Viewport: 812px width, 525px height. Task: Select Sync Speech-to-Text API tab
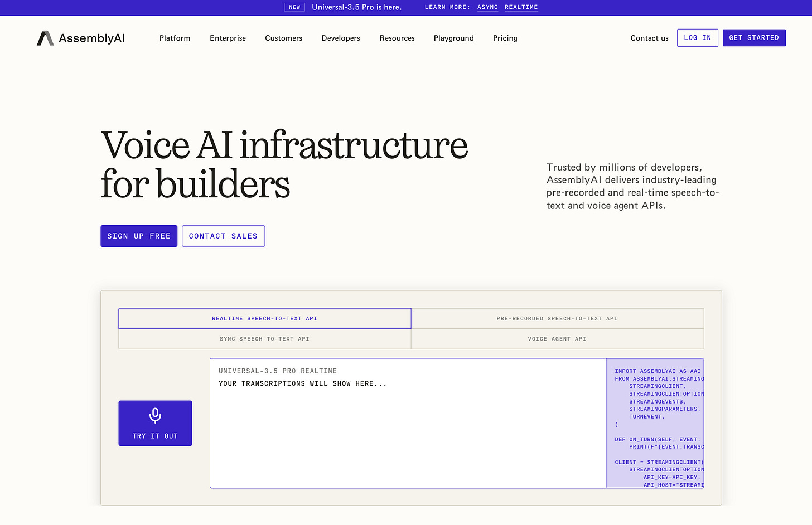coord(265,339)
